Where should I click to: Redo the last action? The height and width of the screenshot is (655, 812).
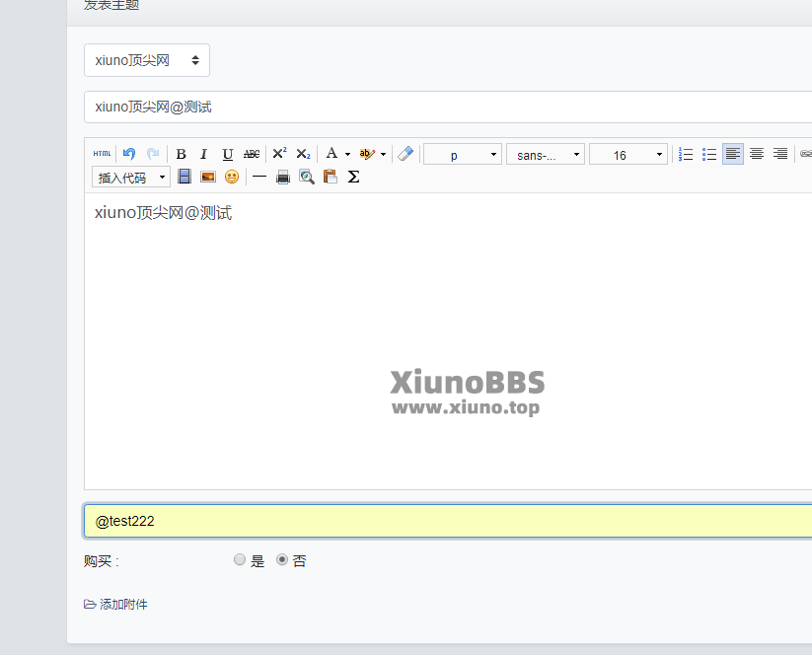152,154
